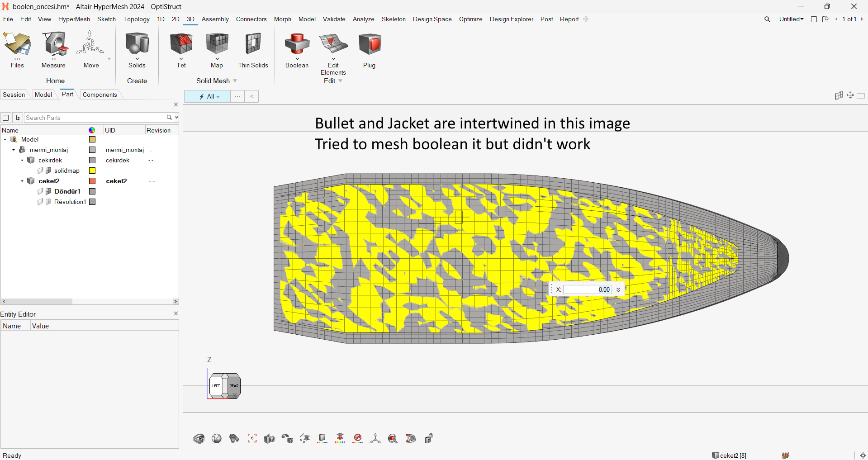Open the Assembly ribbon tab
This screenshot has width=868, height=460.
(215, 19)
